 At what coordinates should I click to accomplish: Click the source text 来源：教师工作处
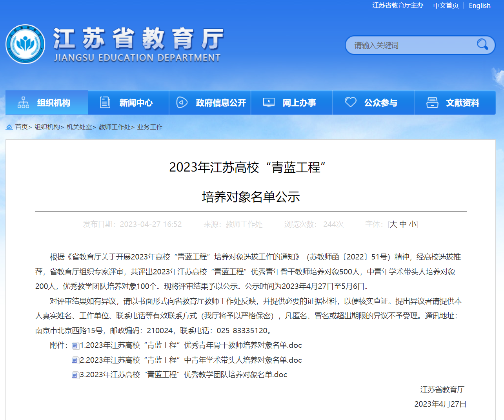point(233,224)
